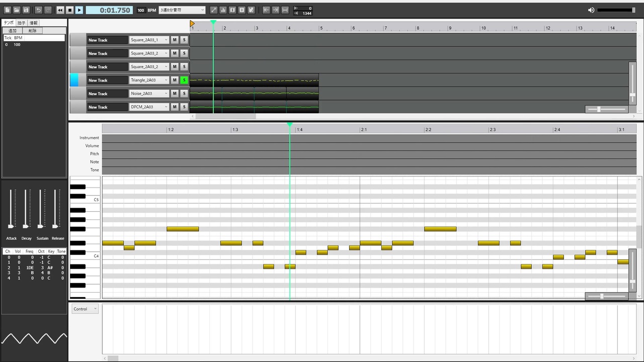Click the right-arrow-to-bar toolbar icon
The height and width of the screenshot is (362, 644).
276,10
